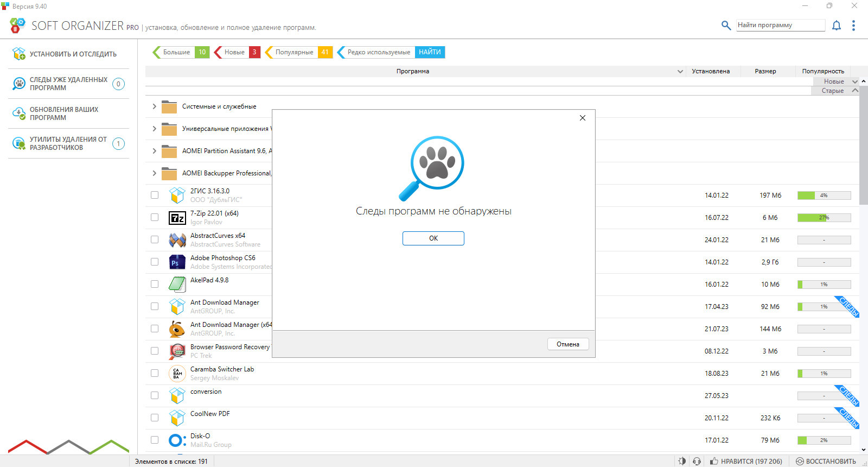868x467 pixels.
Task: Open the Популярные filter tab
Action: (298, 52)
